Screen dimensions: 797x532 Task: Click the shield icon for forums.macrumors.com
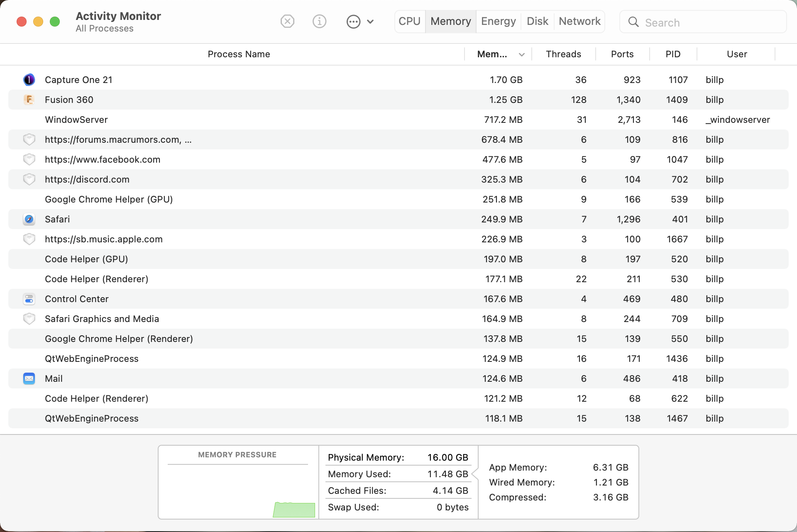29,139
